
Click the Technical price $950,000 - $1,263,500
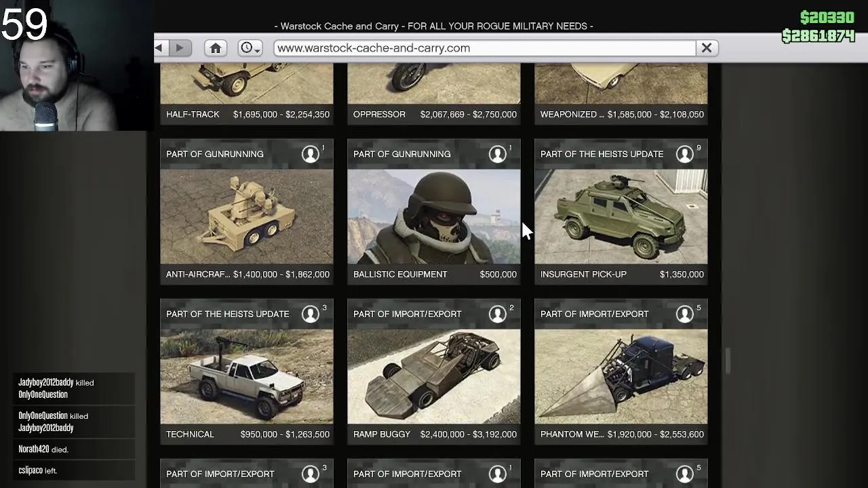click(x=285, y=434)
